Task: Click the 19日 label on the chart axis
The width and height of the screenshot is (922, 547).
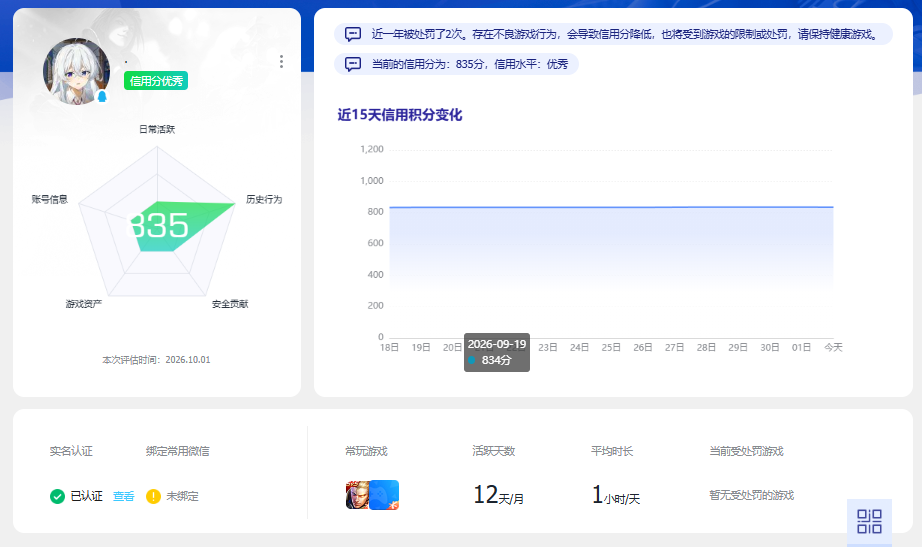Action: (x=421, y=348)
